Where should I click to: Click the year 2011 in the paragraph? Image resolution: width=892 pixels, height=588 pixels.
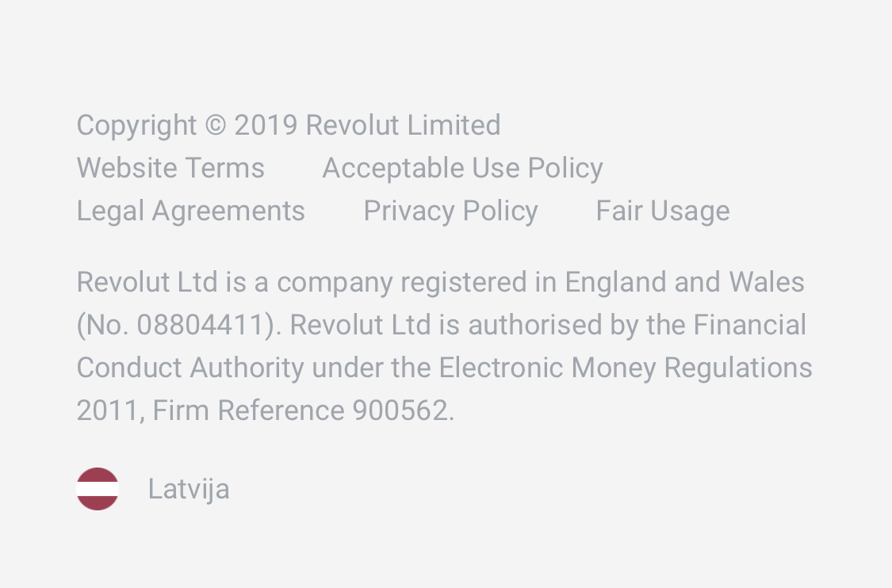point(107,410)
